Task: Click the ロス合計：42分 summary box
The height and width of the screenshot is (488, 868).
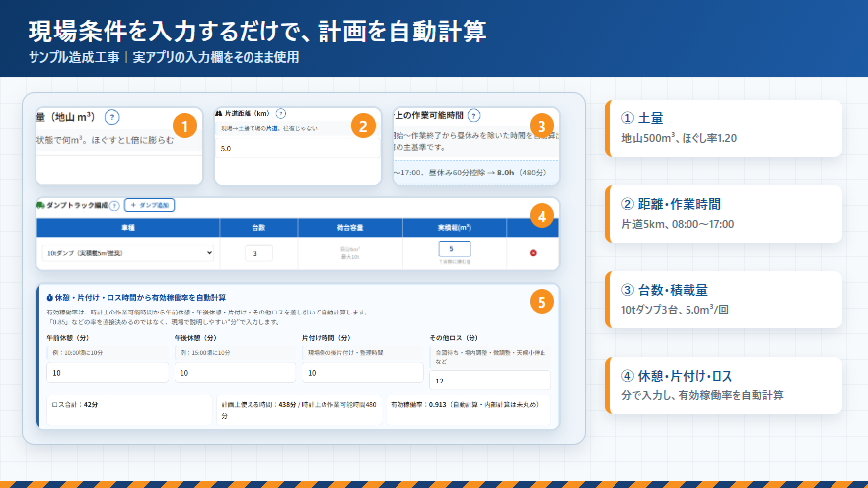Action: click(x=129, y=410)
